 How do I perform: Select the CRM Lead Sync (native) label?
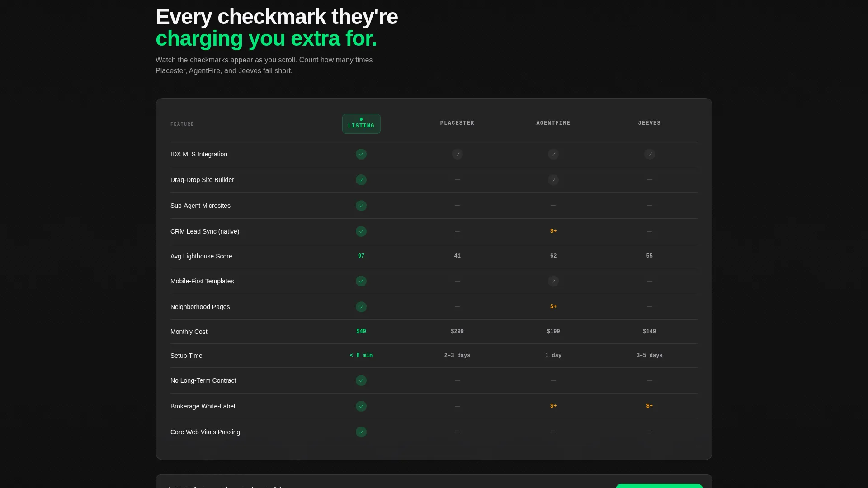(205, 231)
